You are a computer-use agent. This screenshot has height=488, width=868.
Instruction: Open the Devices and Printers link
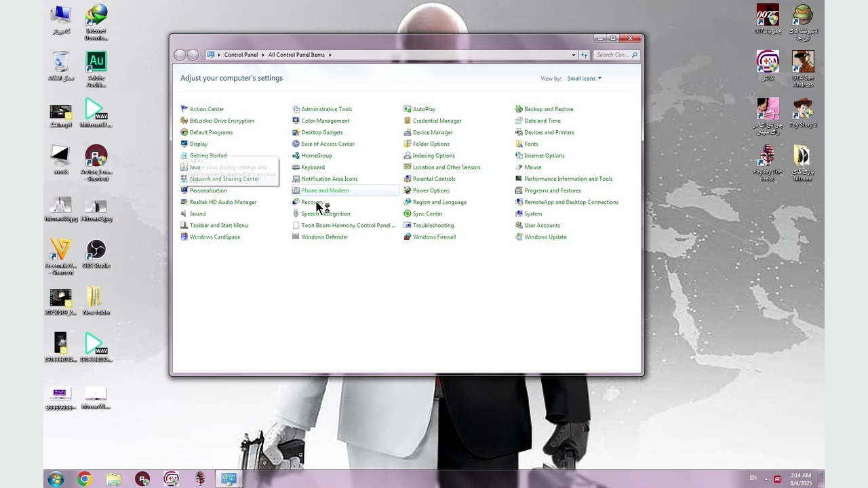coord(549,132)
